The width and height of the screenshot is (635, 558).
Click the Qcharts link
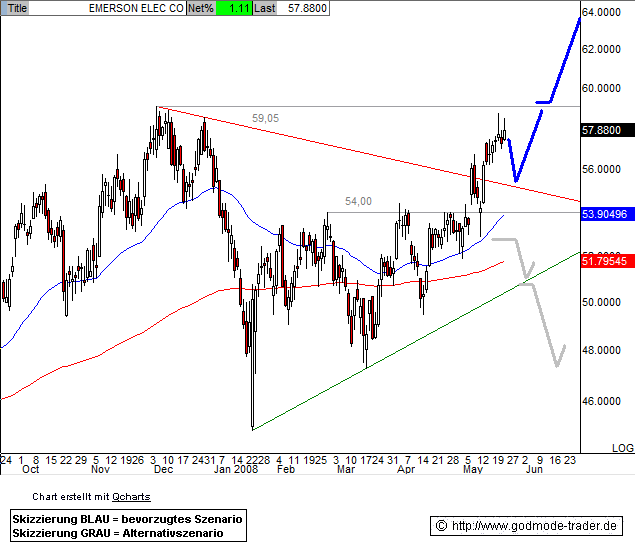pos(131,496)
